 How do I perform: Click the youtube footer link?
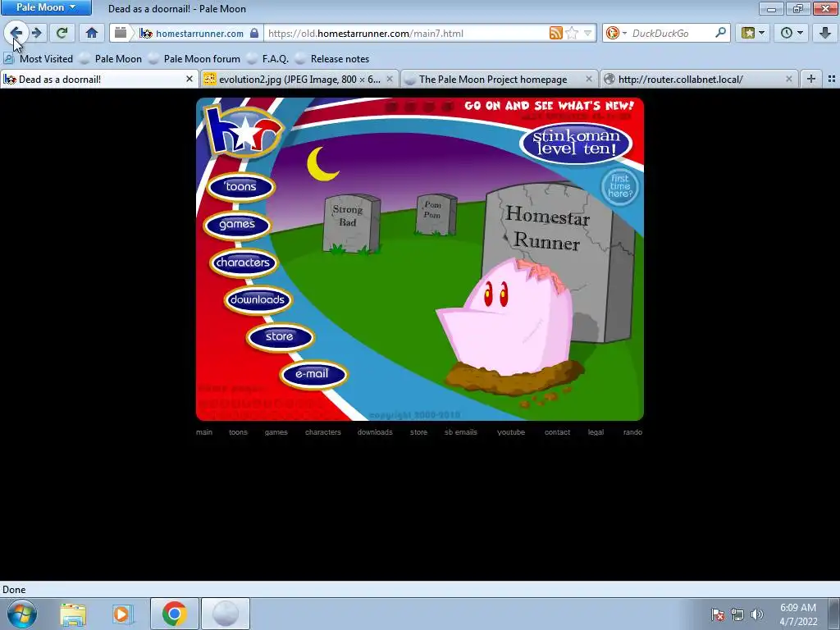[x=511, y=432]
